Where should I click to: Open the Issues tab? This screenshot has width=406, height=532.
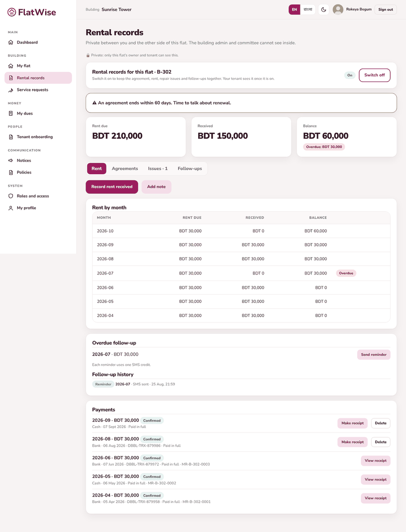click(158, 169)
